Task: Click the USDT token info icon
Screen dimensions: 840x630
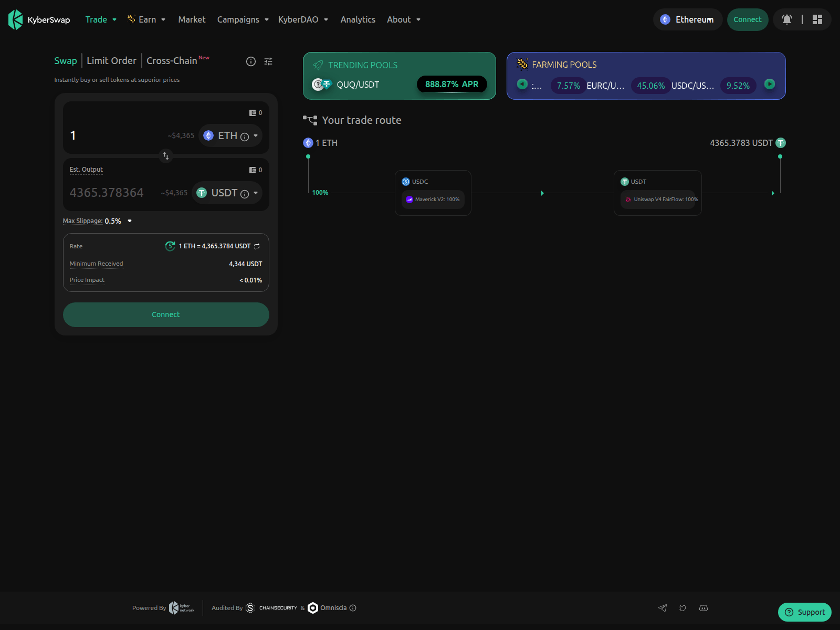Action: click(x=245, y=194)
